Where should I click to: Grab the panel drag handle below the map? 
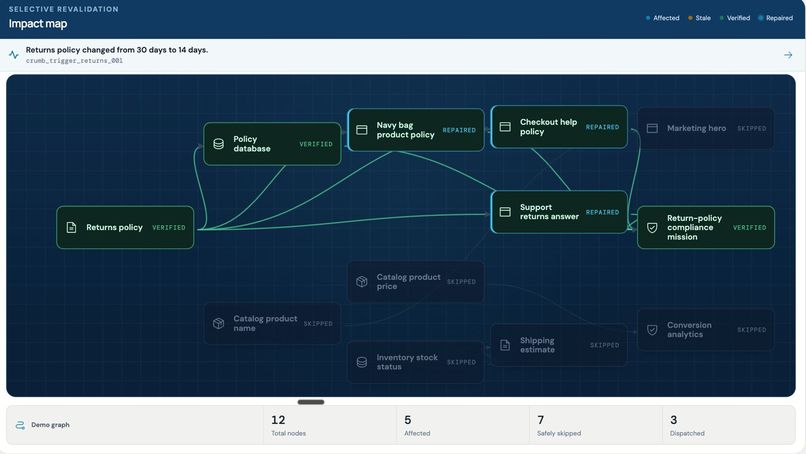310,402
